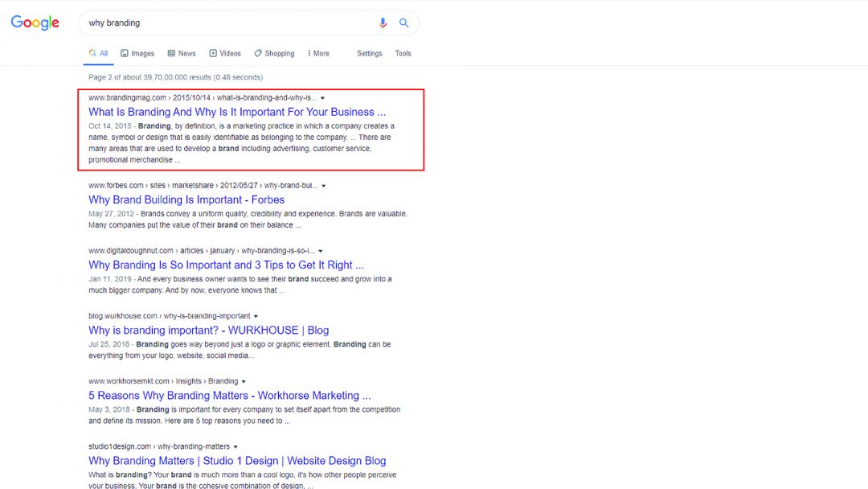Click the magnifying glass search icon

click(404, 23)
